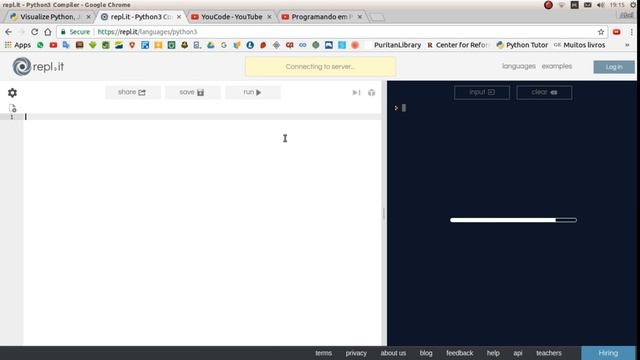Run the code with the run button
The height and width of the screenshot is (360, 640).
point(252,92)
